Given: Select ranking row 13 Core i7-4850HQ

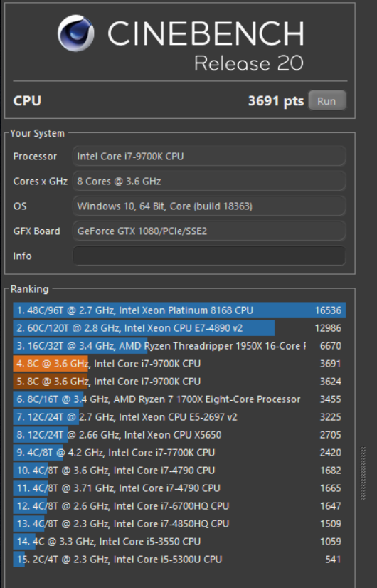Looking at the screenshot, I should [179, 524].
